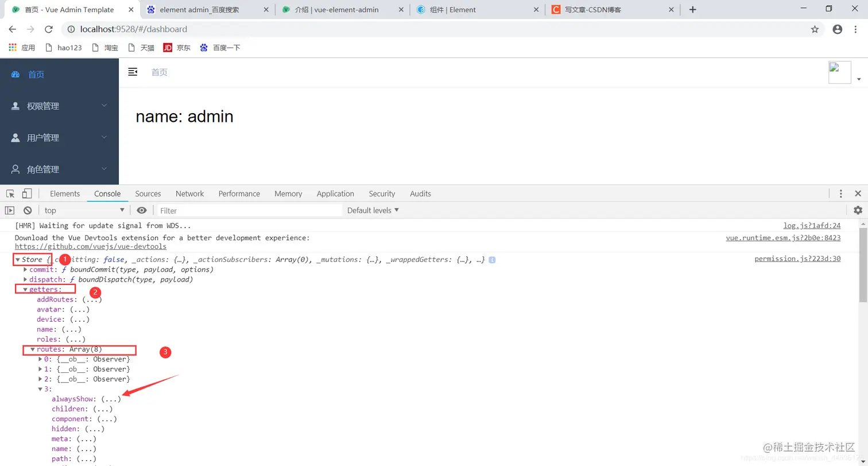Expand the 权限管理 sidebar menu
Screen dimensions: 868x466
pyautogui.click(x=59, y=106)
